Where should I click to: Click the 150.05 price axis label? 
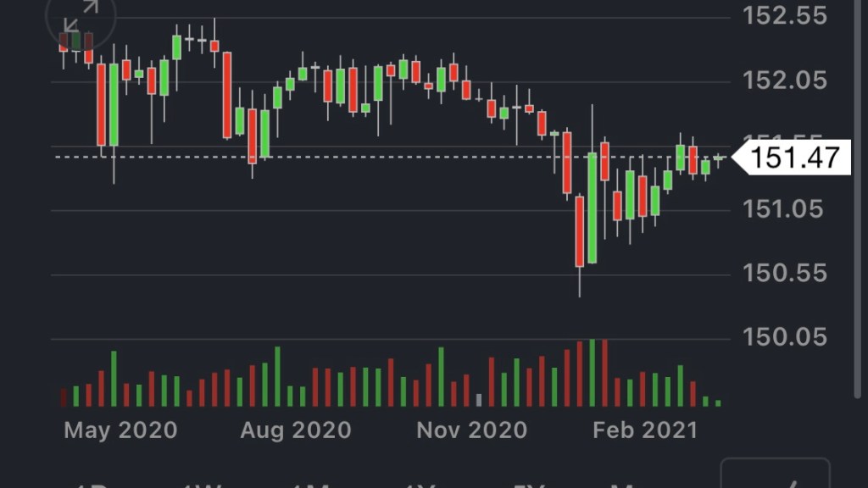tap(785, 337)
